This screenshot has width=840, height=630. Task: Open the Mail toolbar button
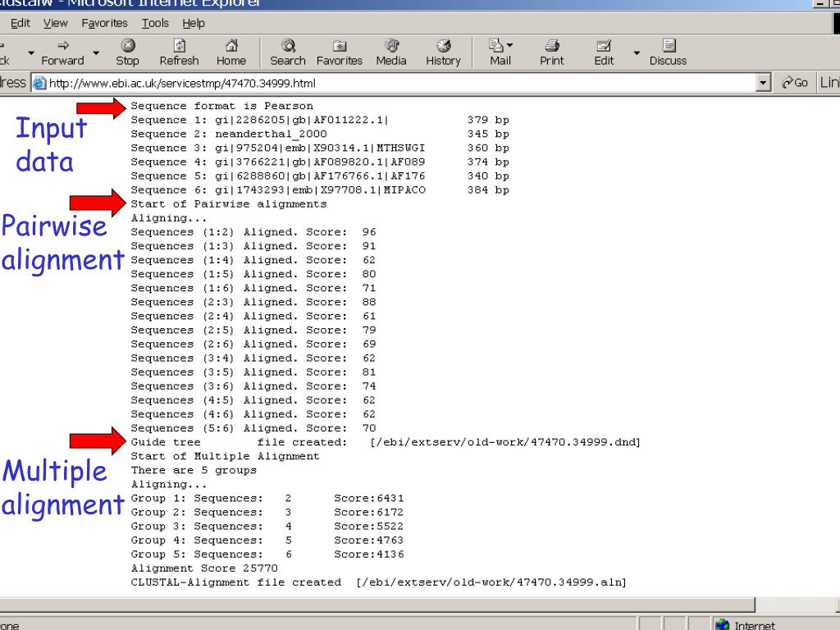click(500, 52)
